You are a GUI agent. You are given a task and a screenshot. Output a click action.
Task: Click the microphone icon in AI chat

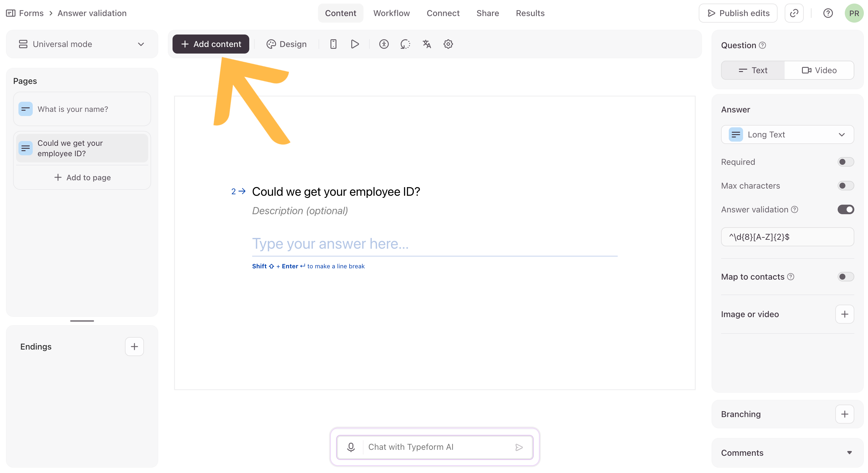pos(351,447)
